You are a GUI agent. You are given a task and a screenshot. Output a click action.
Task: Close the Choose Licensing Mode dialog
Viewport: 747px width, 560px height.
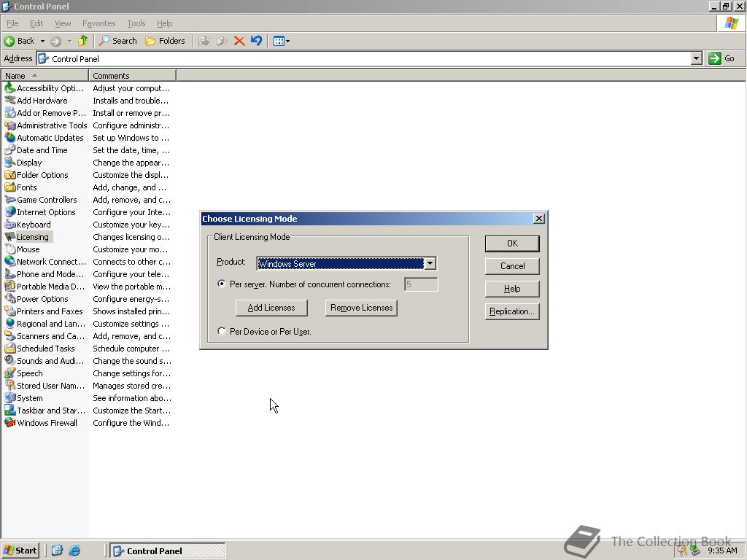point(539,218)
